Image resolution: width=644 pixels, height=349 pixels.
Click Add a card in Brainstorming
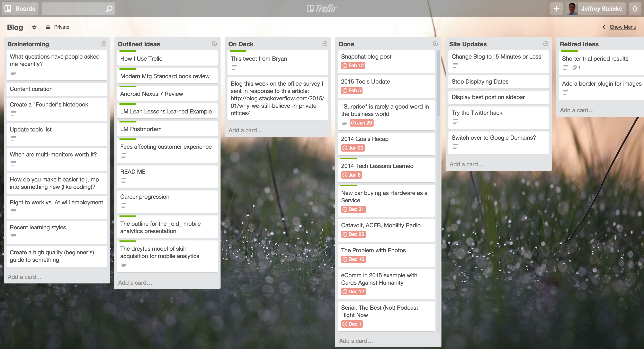pos(25,277)
